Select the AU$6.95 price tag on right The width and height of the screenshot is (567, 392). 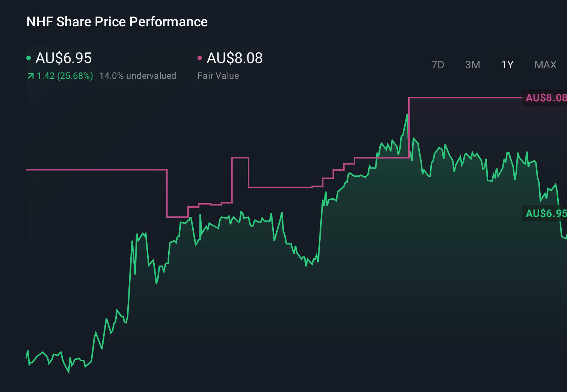[x=546, y=214]
